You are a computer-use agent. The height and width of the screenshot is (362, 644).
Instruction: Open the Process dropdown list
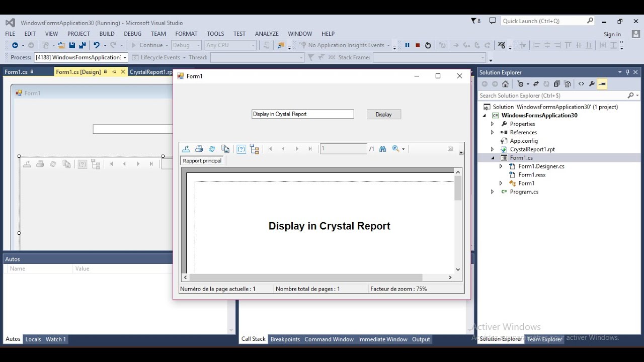pyautogui.click(x=125, y=57)
